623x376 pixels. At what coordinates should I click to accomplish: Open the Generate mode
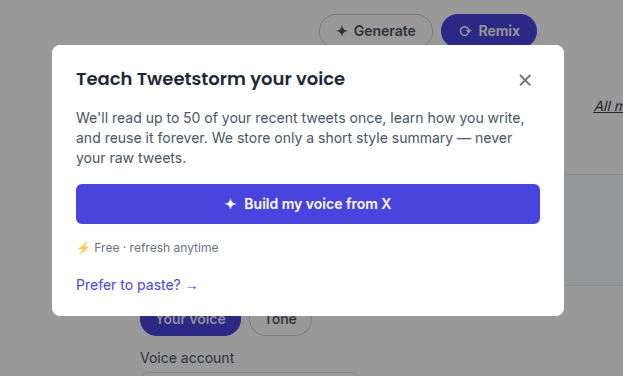(x=376, y=31)
